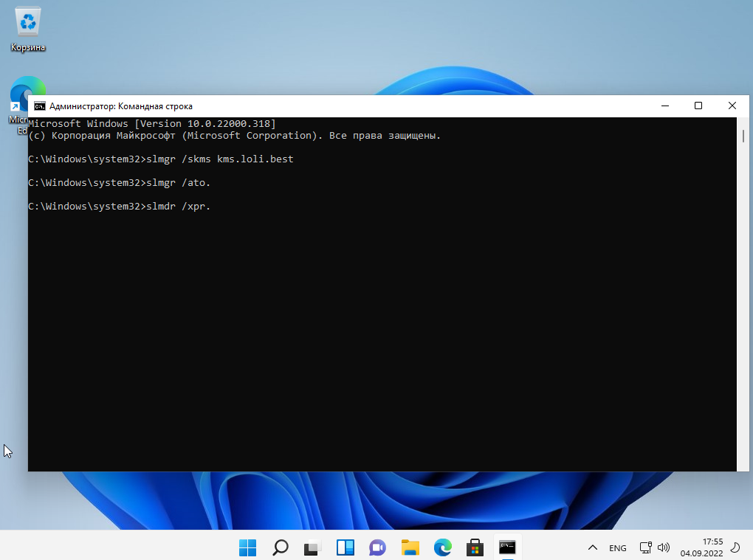Click the 'Администратор: Командная строка' window title

point(121,106)
